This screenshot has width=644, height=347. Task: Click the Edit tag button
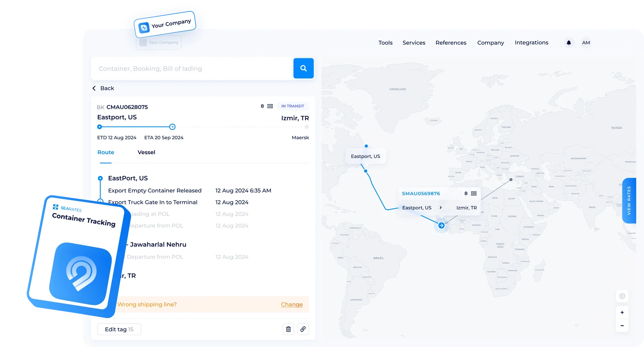pyautogui.click(x=119, y=329)
